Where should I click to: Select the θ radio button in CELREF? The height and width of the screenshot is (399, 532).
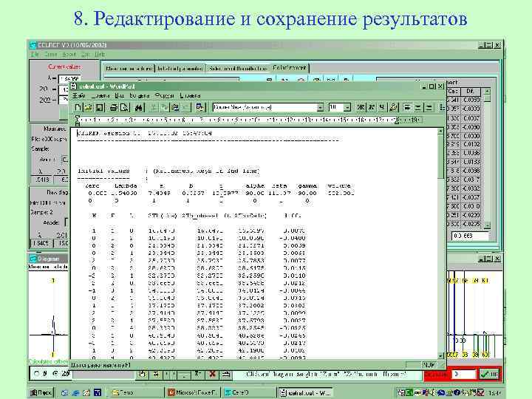coord(37,374)
